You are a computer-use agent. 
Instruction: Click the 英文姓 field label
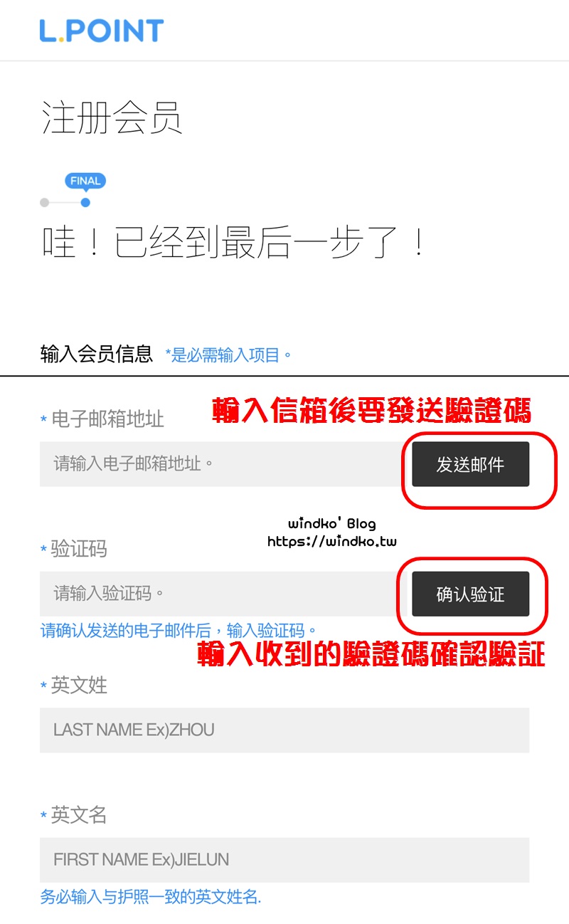tap(79, 686)
